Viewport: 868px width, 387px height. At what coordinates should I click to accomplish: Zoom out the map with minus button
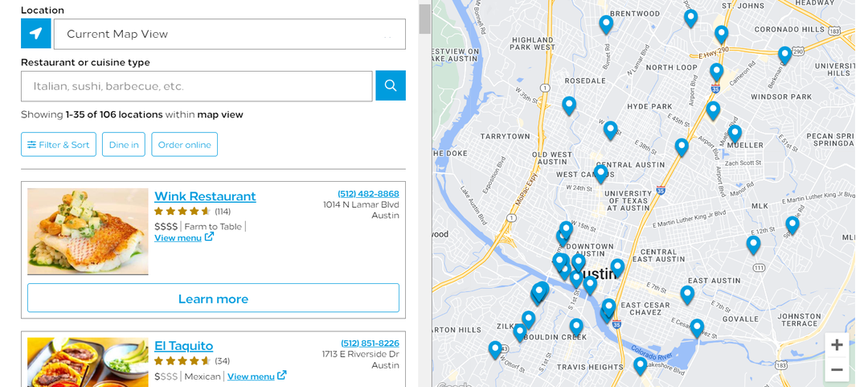click(x=837, y=370)
